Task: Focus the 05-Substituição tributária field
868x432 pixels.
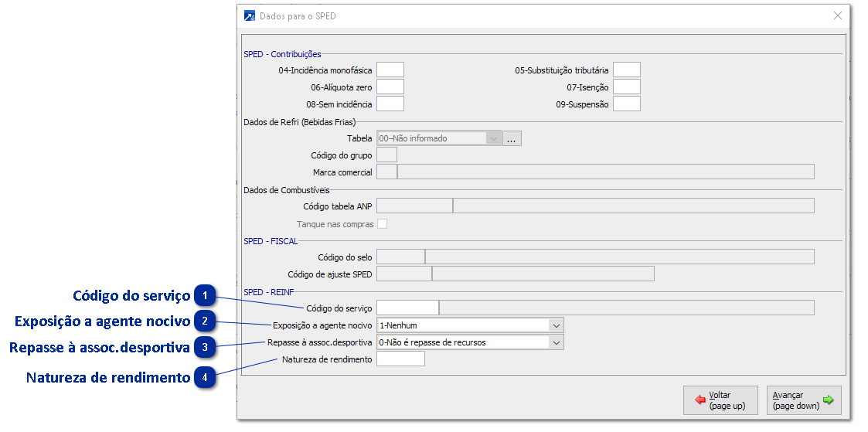Action: [626, 70]
